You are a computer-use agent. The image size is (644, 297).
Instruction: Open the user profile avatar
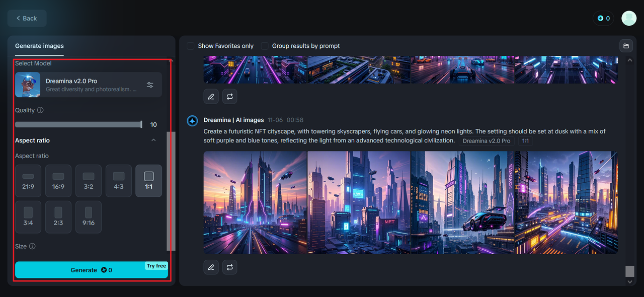pos(629,18)
